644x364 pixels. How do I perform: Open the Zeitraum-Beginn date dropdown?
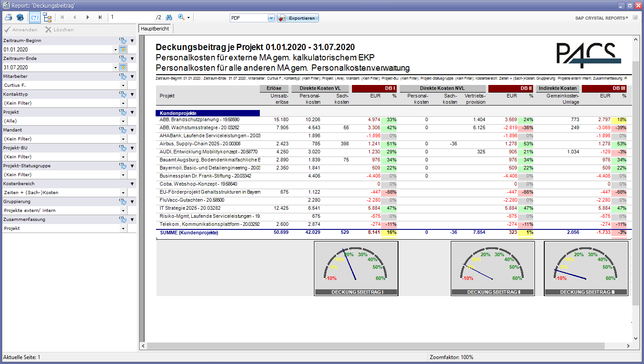(x=115, y=50)
